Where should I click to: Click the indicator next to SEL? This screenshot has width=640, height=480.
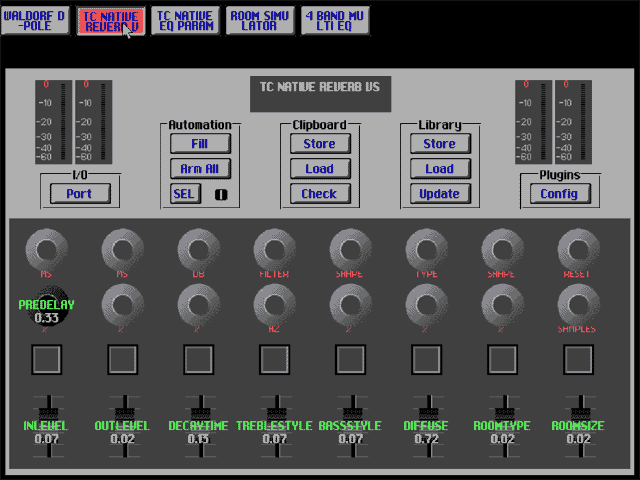click(221, 195)
